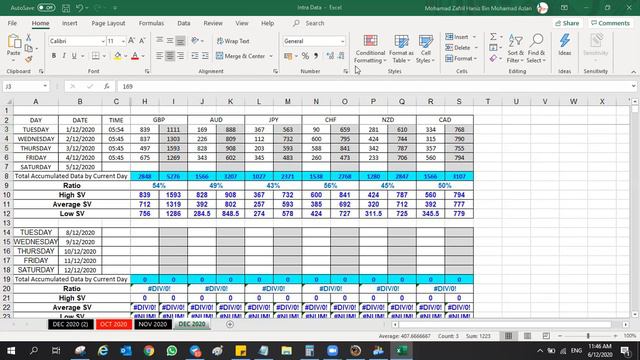Open Find & Select menu
Viewport: 640px width, 360px height.
pos(536,49)
